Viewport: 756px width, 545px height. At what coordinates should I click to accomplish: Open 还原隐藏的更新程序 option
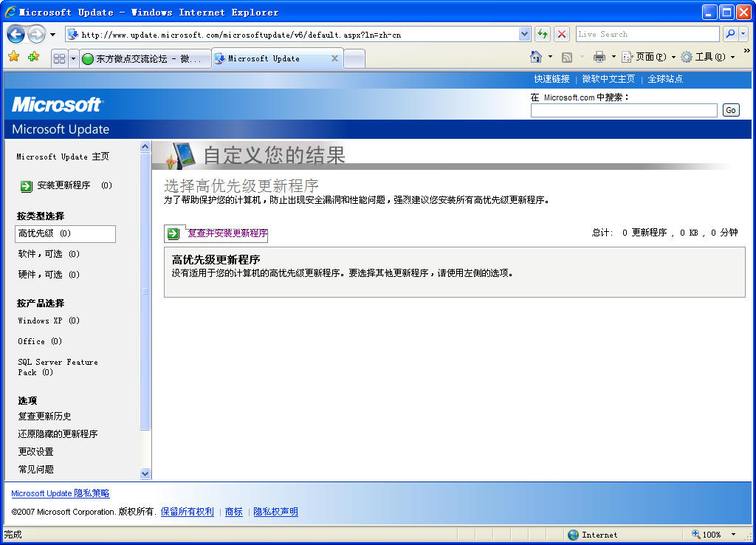coord(58,434)
